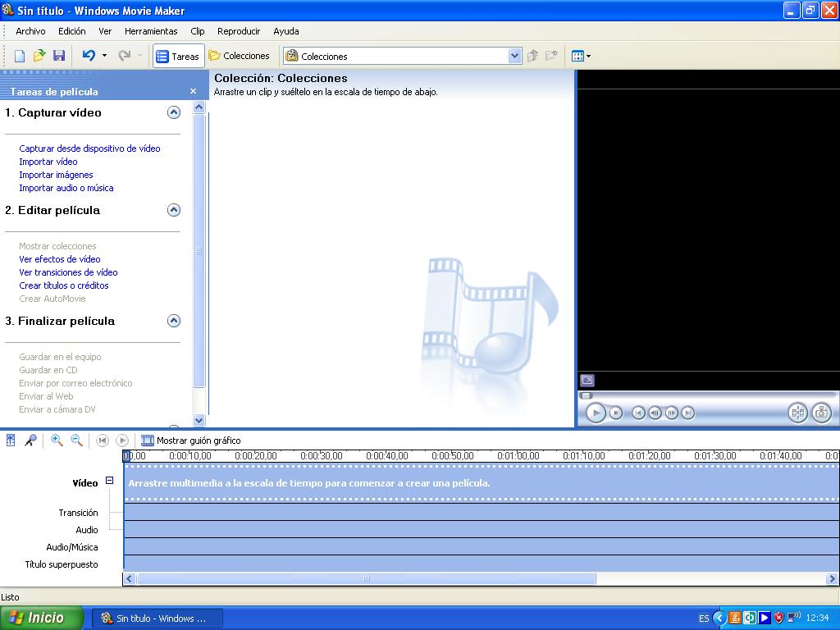Viewport: 840px width, 630px height.
Task: Open the Colecciones location combo box
Action: 402,56
